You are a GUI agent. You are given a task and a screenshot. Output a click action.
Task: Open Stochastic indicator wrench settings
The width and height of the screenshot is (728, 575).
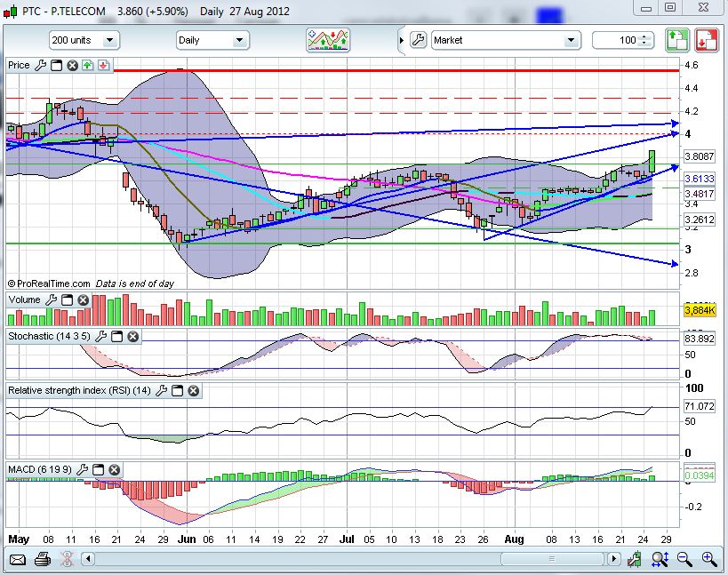[100, 337]
